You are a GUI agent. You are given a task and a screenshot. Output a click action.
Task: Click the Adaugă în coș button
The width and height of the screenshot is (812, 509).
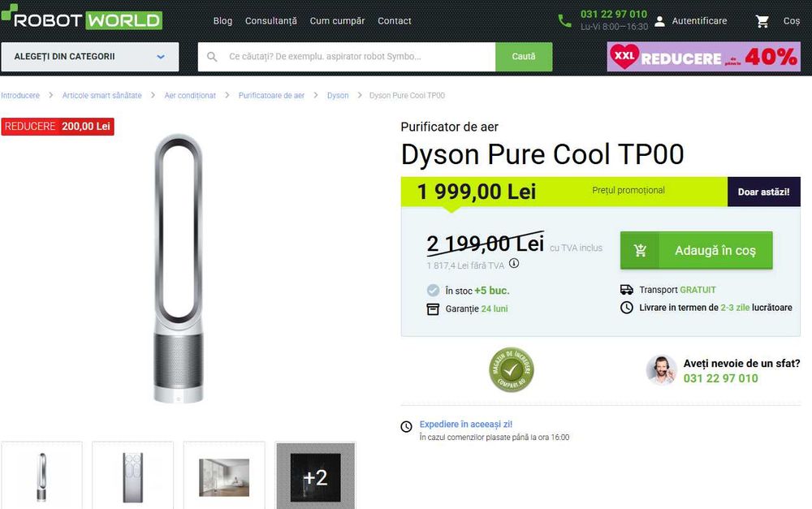tap(697, 250)
